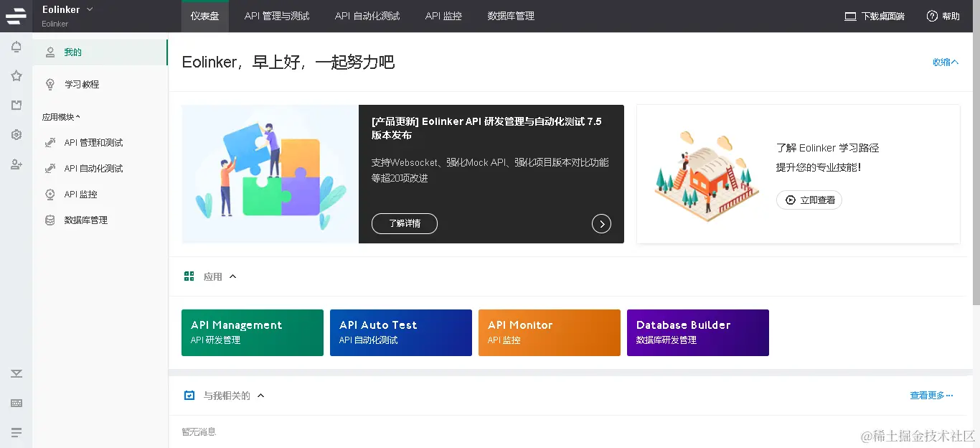980x448 pixels.
Task: Click the 帮助 link
Action: click(943, 16)
